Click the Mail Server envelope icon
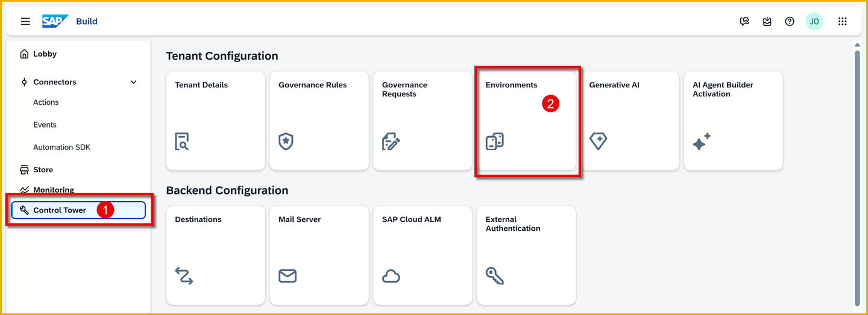 (288, 276)
